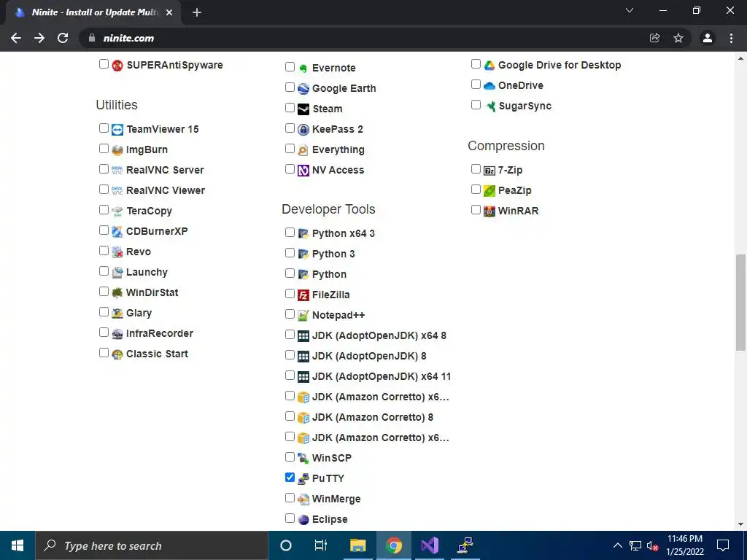Click the Notepad++ icon
The height and width of the screenshot is (560, 747).
point(303,316)
